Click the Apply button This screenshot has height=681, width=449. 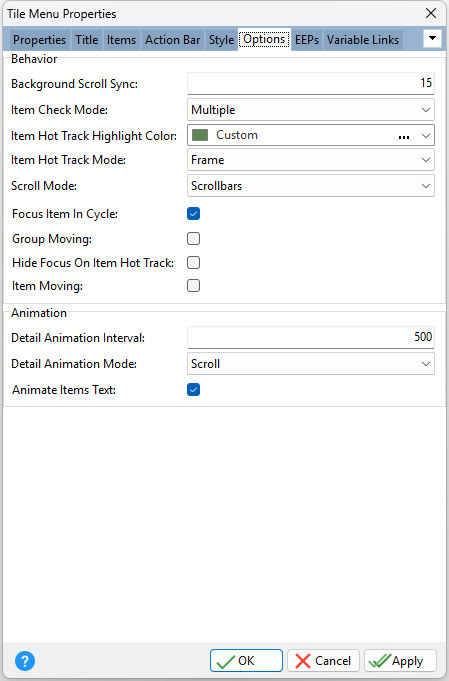coord(400,661)
